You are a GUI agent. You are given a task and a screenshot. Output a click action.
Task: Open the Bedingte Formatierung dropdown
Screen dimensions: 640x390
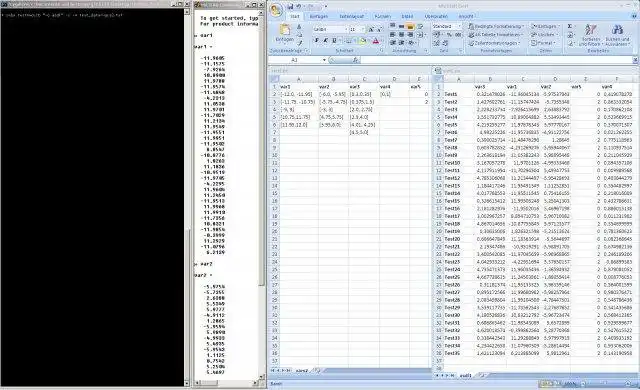tap(497, 27)
